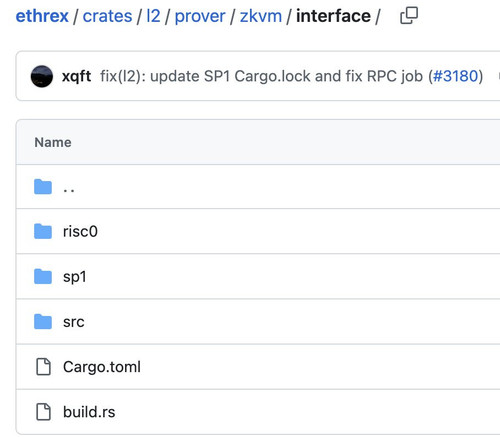Image resolution: width=500 pixels, height=437 pixels.
Task: Click the risc0 folder icon
Action: pyautogui.click(x=43, y=231)
